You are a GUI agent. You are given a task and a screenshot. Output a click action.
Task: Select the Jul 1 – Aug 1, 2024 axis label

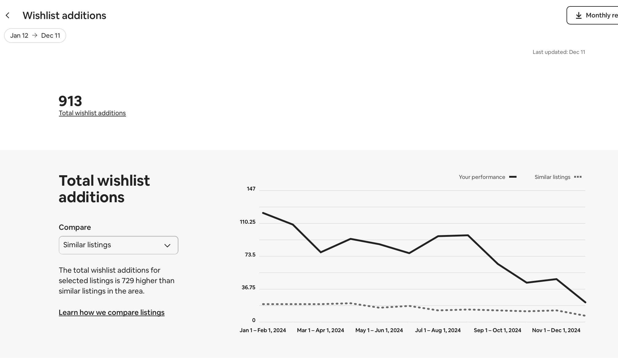pos(438,330)
